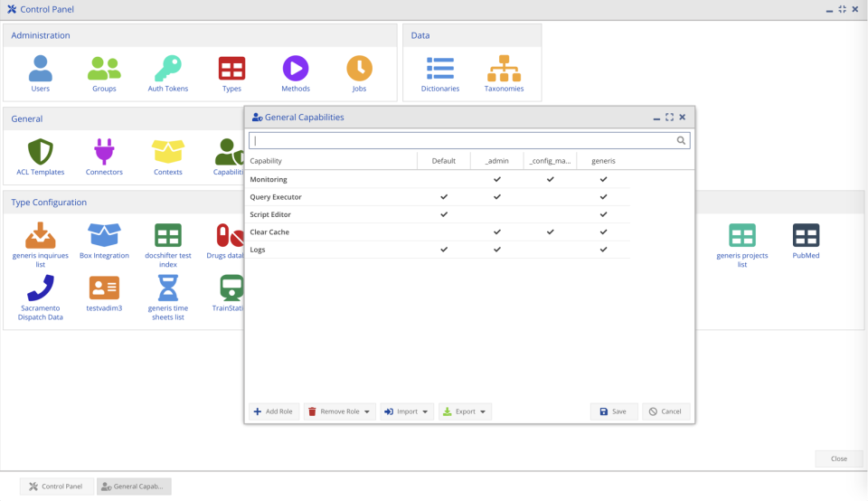868x501 pixels.
Task: Toggle Monitoring for _config_ma role
Action: 551,179
